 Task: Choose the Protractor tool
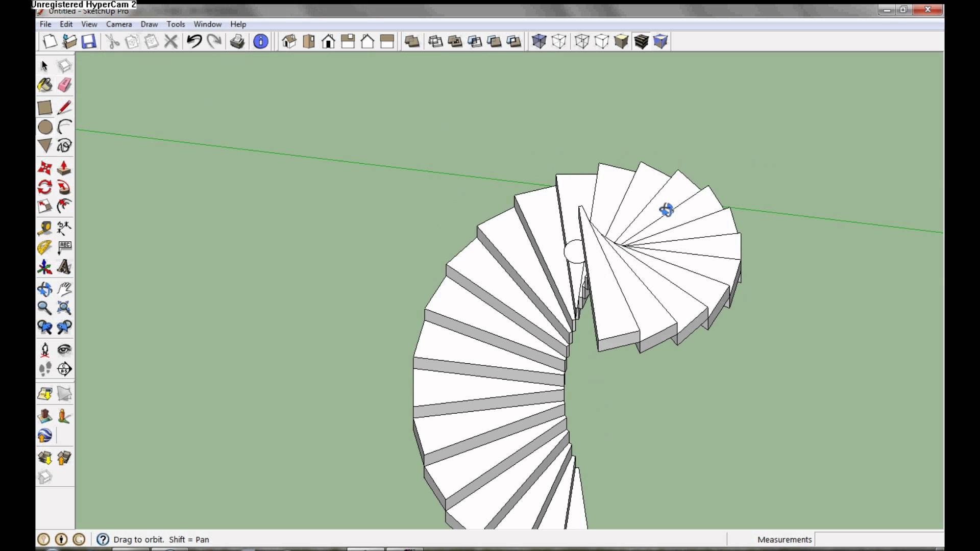tap(45, 247)
